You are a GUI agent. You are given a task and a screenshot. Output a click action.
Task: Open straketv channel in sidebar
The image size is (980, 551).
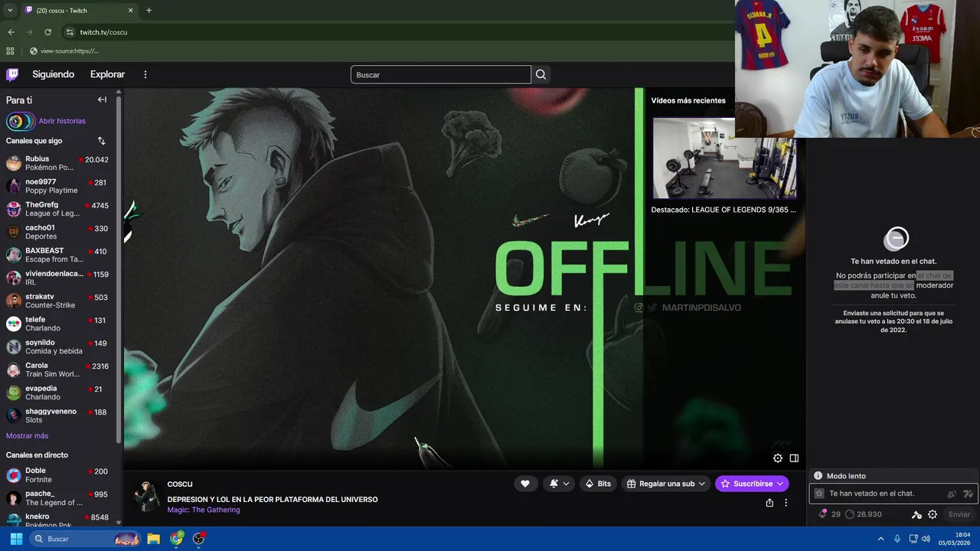(x=58, y=301)
